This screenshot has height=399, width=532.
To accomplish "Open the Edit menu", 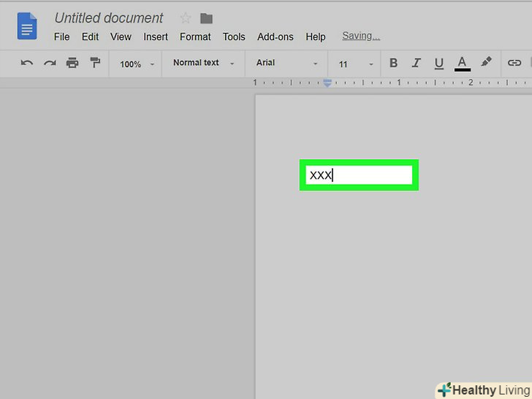I will pos(90,37).
